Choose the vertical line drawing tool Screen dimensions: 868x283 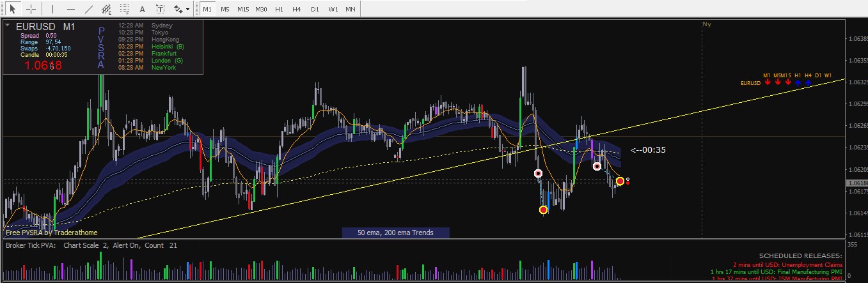[x=53, y=10]
